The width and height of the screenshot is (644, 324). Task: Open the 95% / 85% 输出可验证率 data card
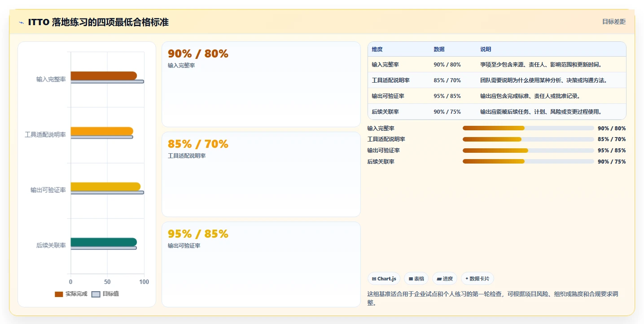point(261,264)
